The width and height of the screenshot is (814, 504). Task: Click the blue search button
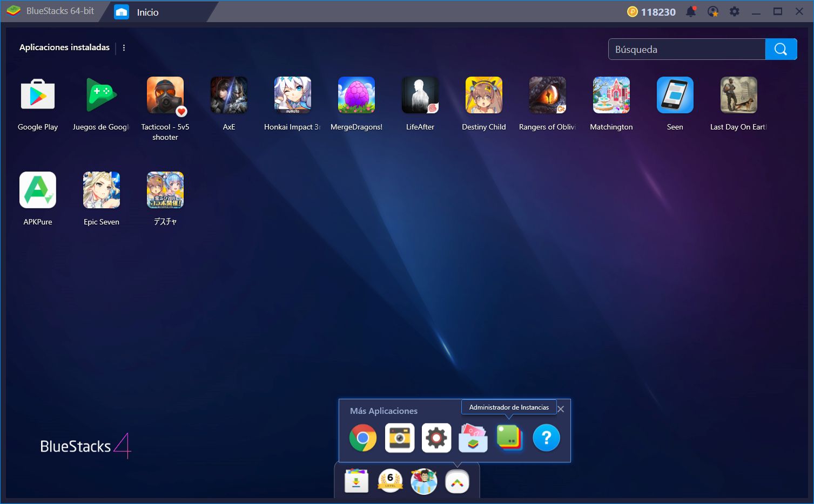pyautogui.click(x=781, y=49)
